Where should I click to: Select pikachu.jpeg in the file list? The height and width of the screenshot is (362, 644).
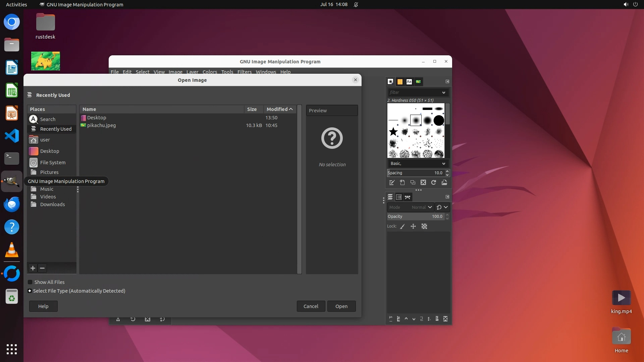(x=101, y=125)
